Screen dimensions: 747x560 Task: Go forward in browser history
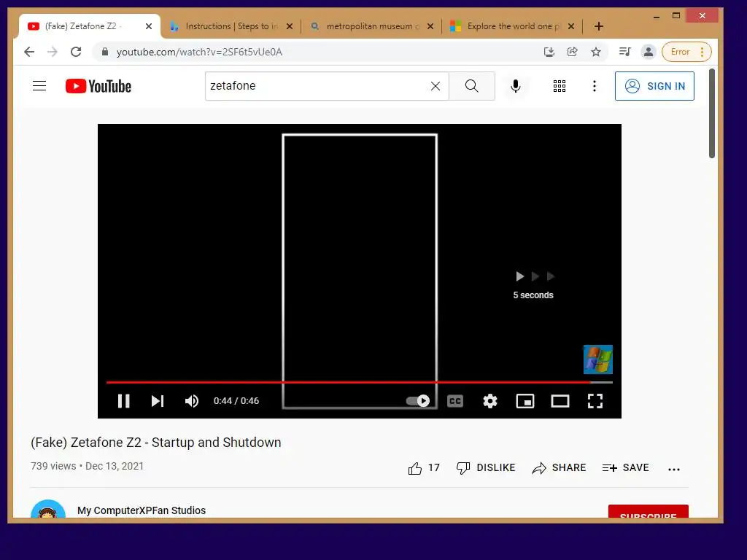point(53,52)
